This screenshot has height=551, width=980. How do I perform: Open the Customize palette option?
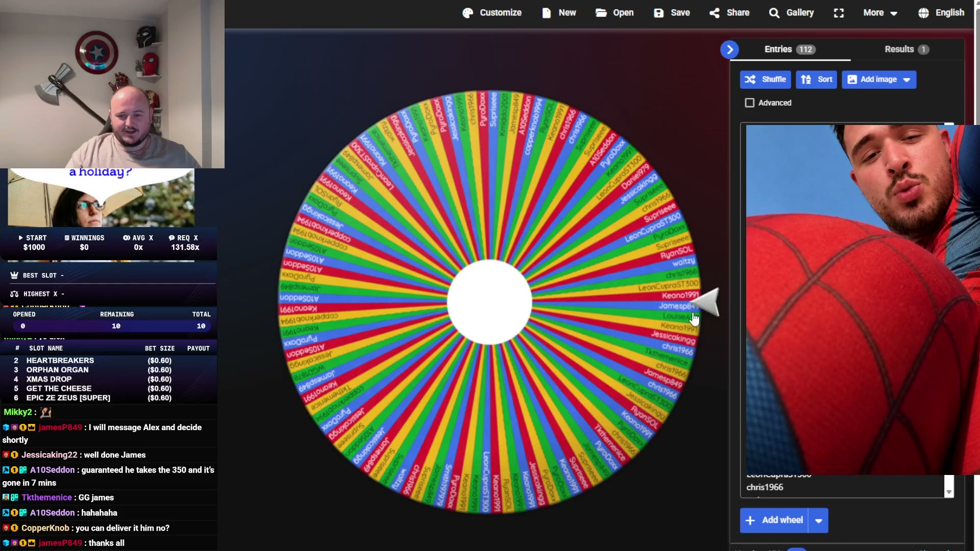[x=492, y=13]
